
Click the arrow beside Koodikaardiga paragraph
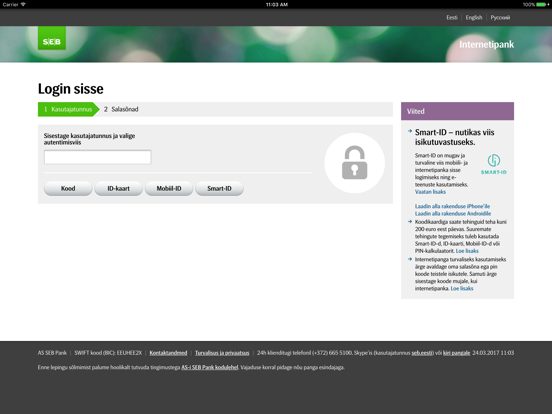[410, 221]
